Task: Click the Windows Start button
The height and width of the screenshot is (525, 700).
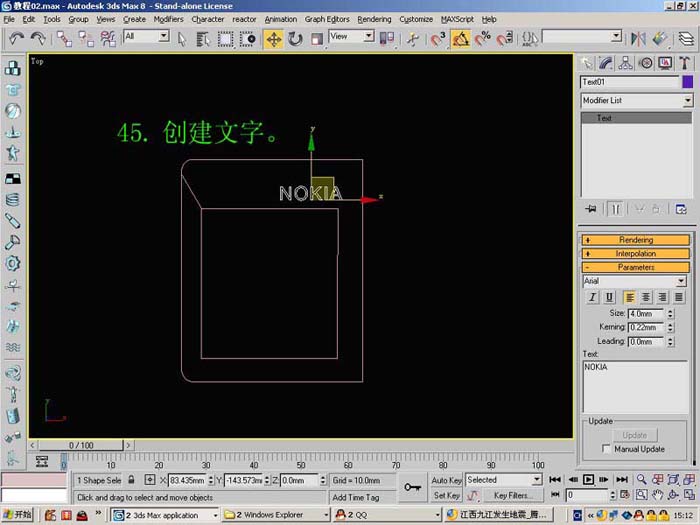Action: [x=17, y=515]
